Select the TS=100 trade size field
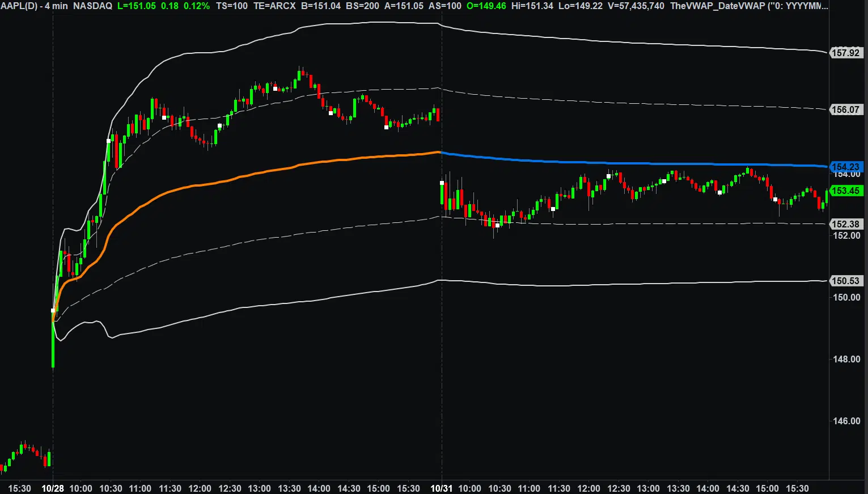The image size is (868, 494). point(232,6)
